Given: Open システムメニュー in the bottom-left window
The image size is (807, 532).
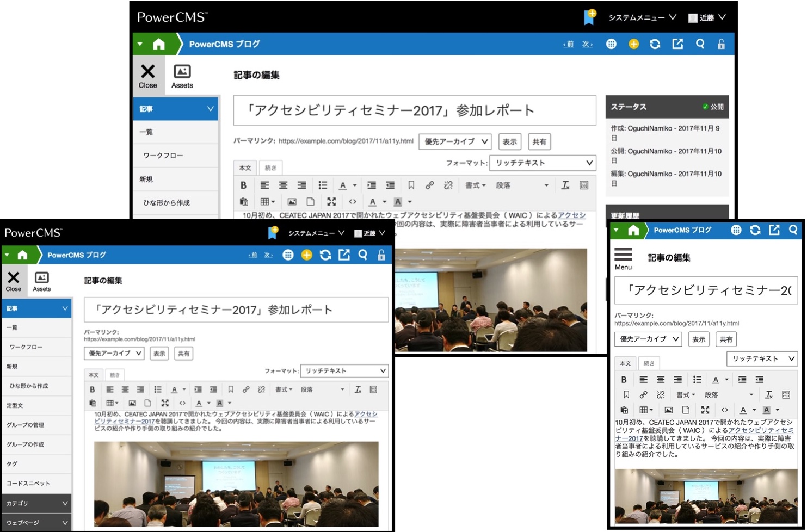Looking at the screenshot, I should 316,233.
